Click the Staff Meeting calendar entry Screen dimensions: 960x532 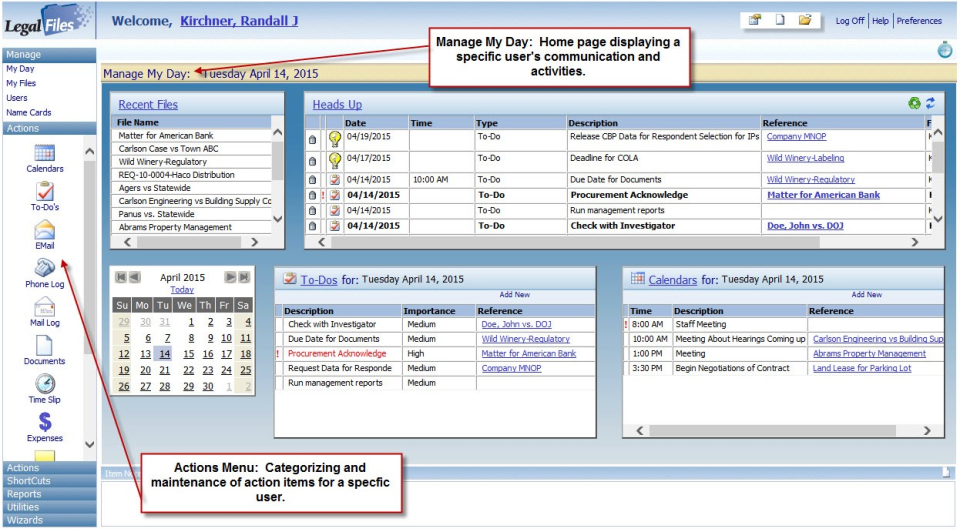tap(700, 324)
